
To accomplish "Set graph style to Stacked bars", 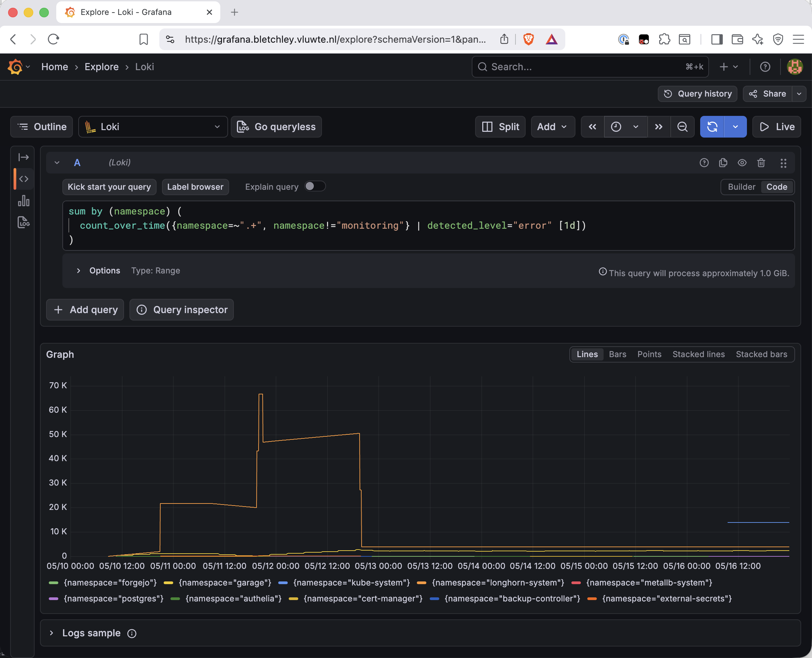I will pyautogui.click(x=761, y=354).
